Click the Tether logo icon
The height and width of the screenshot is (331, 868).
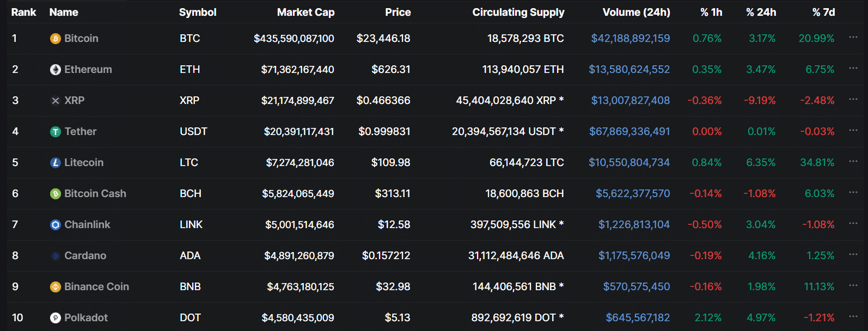tap(56, 132)
